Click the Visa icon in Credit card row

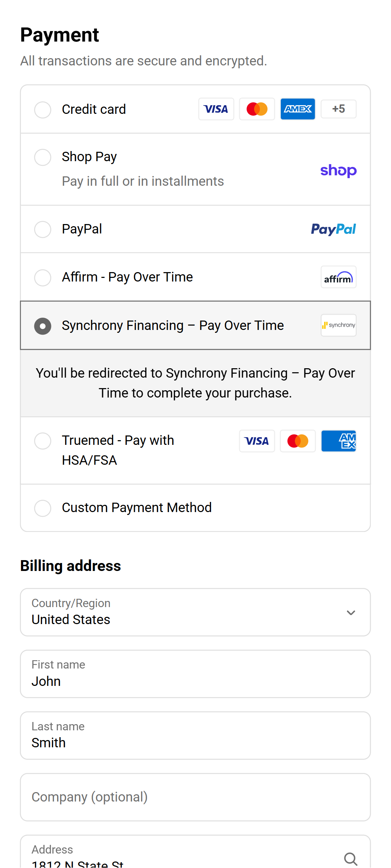tap(216, 109)
